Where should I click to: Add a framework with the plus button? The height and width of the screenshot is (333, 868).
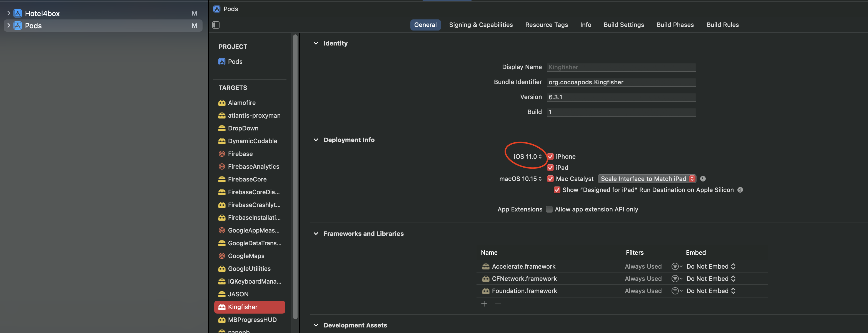(x=484, y=304)
